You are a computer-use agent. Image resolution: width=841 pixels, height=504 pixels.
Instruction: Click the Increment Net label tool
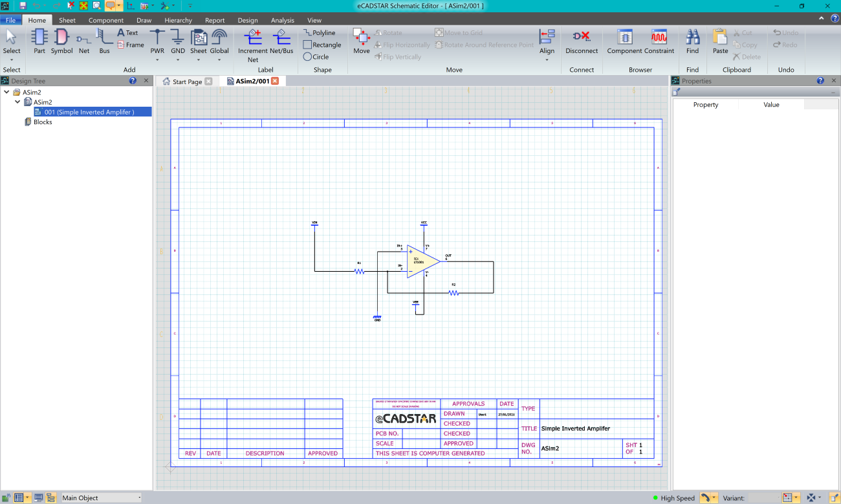pos(253,45)
